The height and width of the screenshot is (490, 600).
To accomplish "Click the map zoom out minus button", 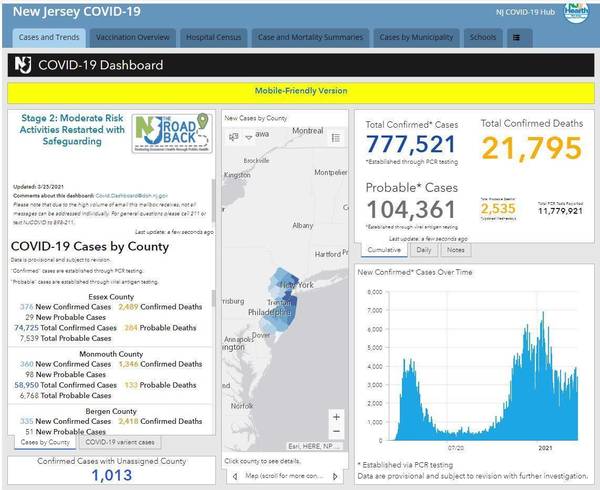I will coord(336,432).
